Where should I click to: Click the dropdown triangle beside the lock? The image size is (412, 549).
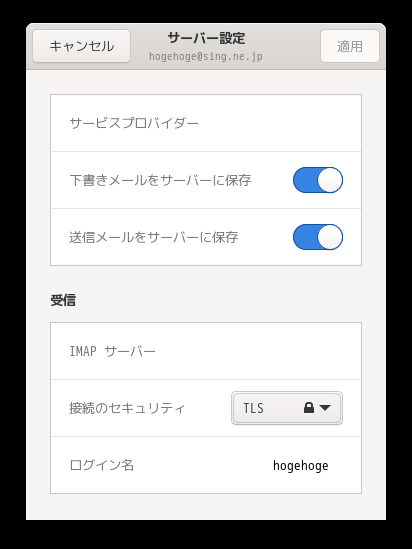(x=325, y=408)
